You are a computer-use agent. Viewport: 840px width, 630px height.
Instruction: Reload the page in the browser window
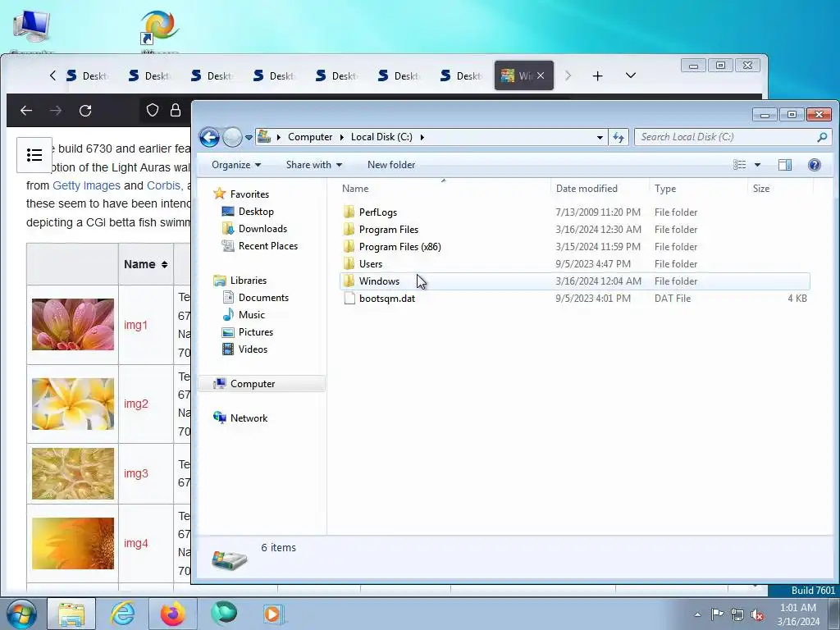pos(85,111)
